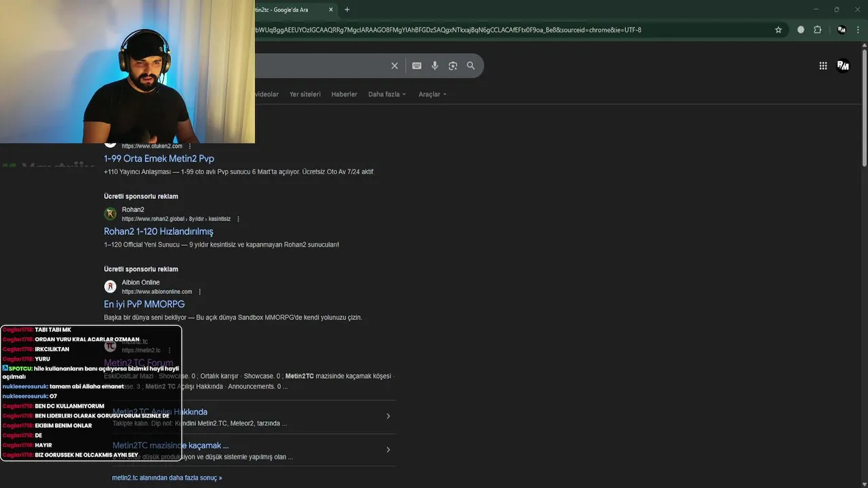Click the globe extension icon in Chrome toolbar
The height and width of the screenshot is (488, 868).
[801, 30]
